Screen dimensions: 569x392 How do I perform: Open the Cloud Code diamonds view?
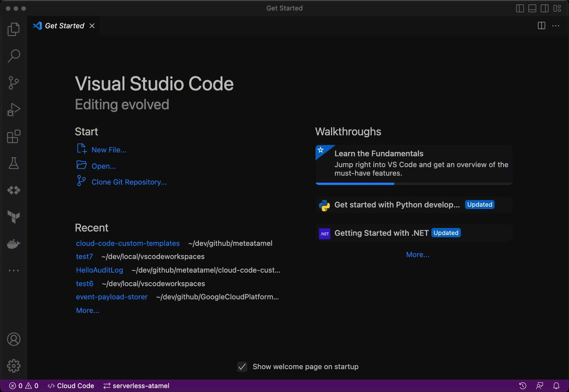[x=14, y=190]
